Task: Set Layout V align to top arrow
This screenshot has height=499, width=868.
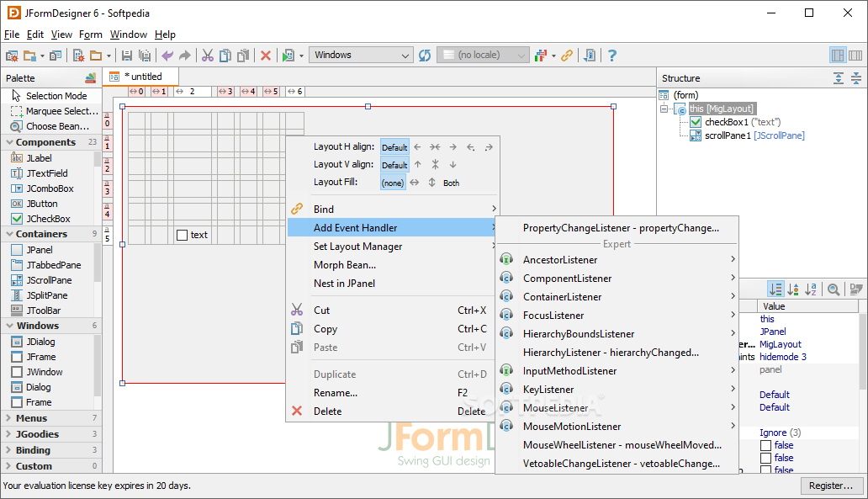Action: click(418, 165)
